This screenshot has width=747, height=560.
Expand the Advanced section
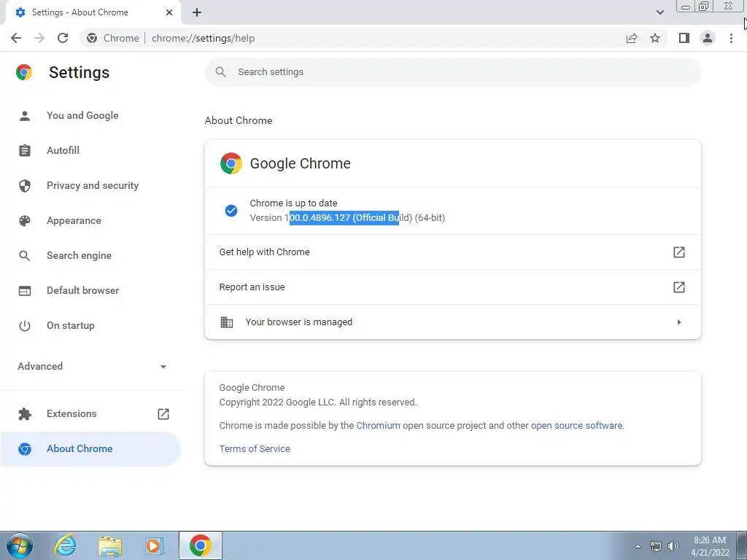(92, 366)
